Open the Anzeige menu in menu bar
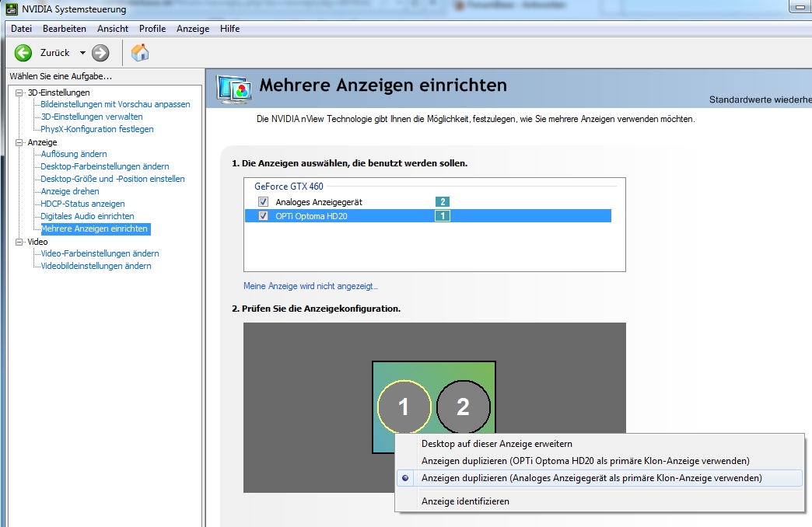The width and height of the screenshot is (812, 527). 193,29
